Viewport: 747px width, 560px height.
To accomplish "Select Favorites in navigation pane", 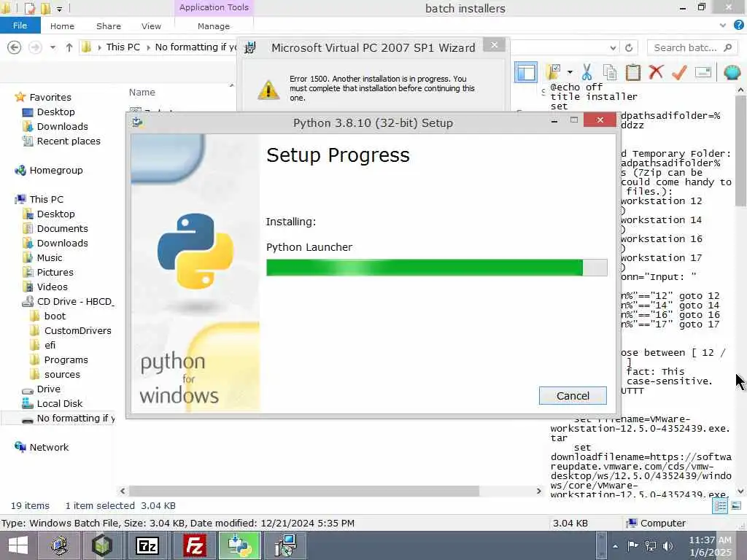I will (x=50, y=97).
